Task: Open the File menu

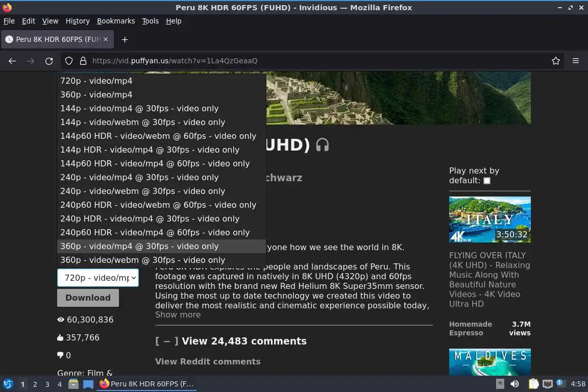Action: pos(9,21)
